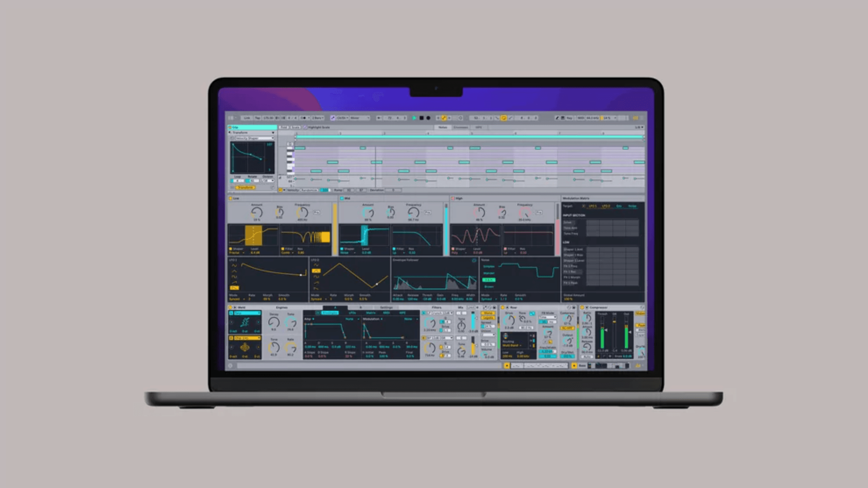The height and width of the screenshot is (488, 868).
Task: Click the Tone knob icon in Roar
Action: click(522, 319)
